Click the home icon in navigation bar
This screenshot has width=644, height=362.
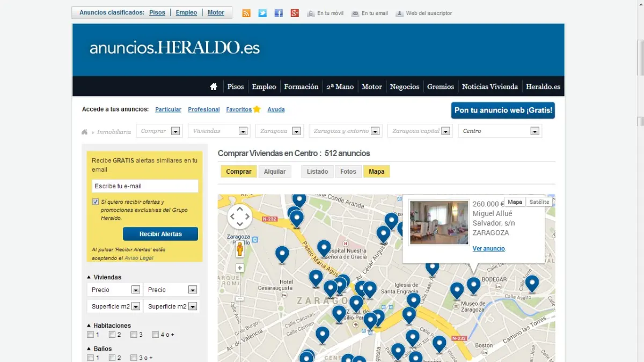pos(214,86)
